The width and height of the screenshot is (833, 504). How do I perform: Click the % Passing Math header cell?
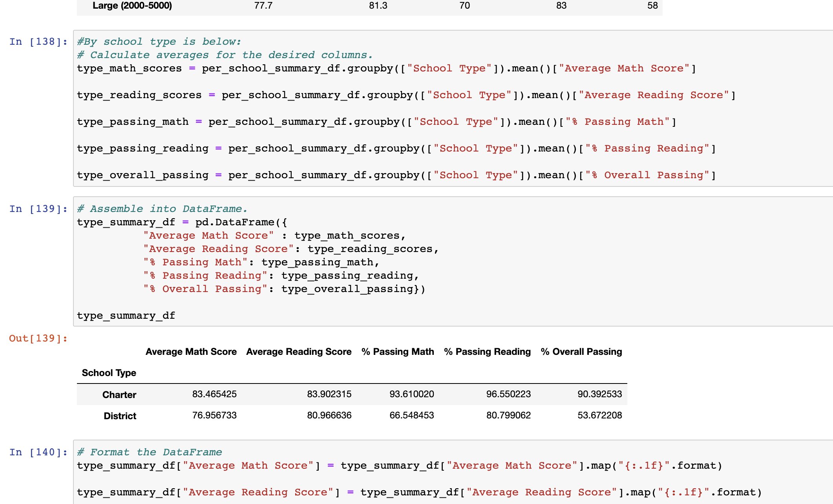pyautogui.click(x=398, y=351)
